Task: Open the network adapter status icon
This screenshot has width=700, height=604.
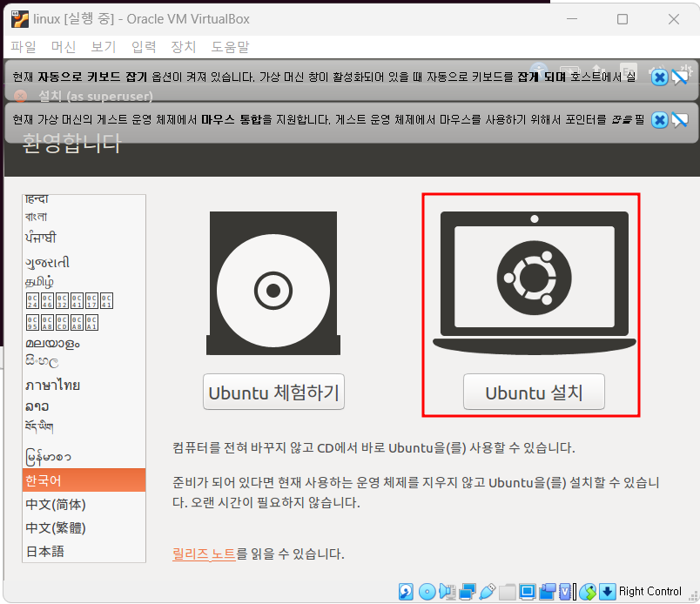Action: pyautogui.click(x=467, y=592)
